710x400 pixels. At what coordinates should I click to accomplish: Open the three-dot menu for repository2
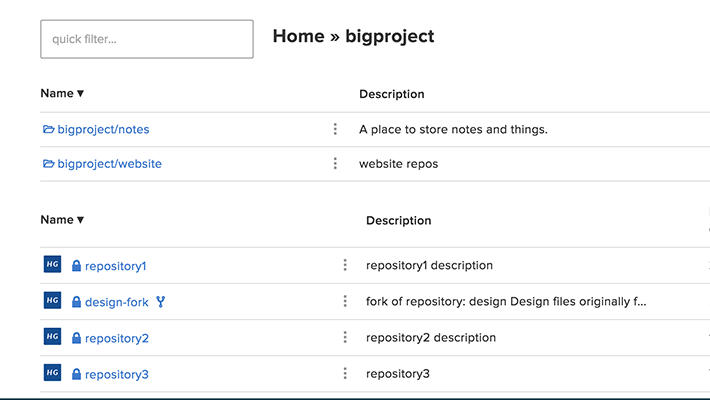345,337
